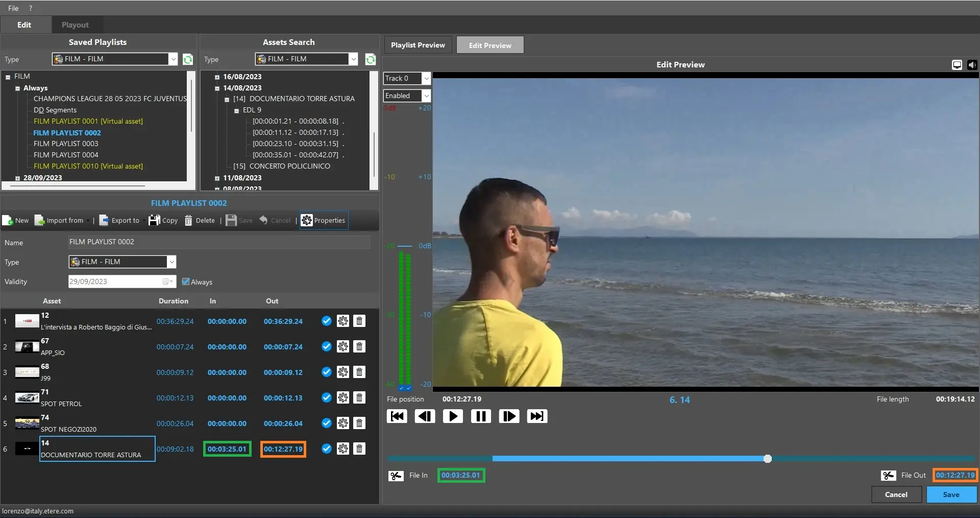Click the File Out scissors icon
Screen dimensions: 980x518
click(888, 476)
